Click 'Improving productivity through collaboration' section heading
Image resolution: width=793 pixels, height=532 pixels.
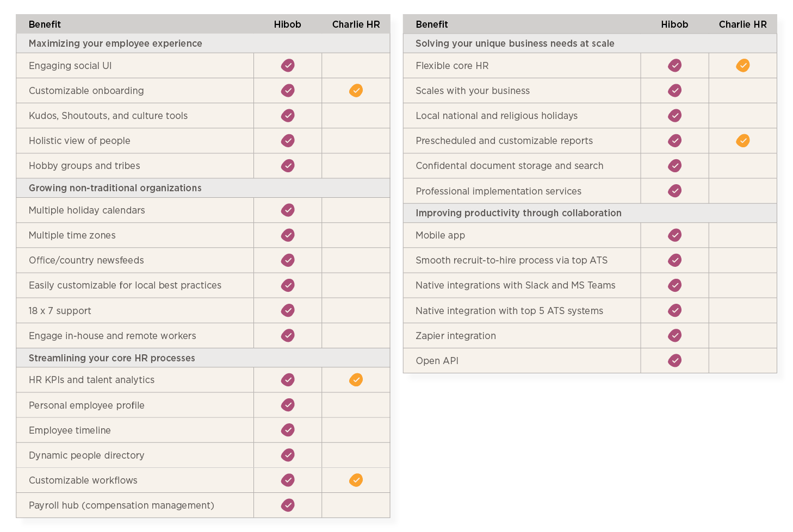coord(518,213)
